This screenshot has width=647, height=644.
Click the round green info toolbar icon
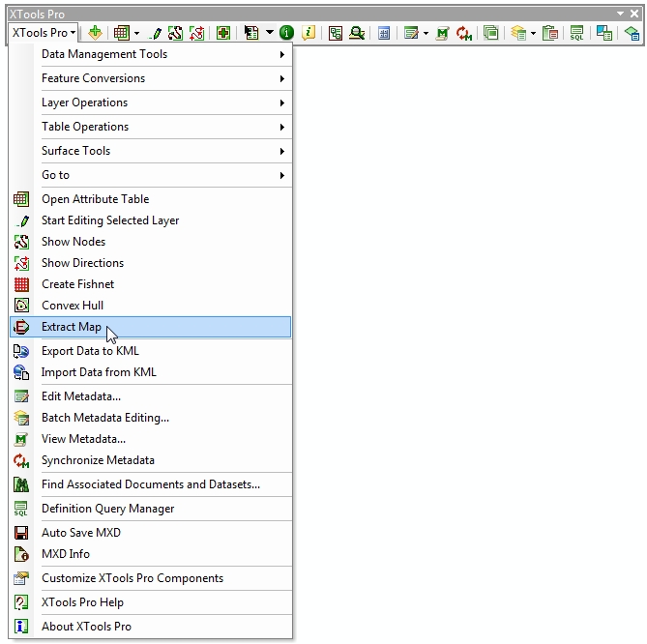[287, 33]
